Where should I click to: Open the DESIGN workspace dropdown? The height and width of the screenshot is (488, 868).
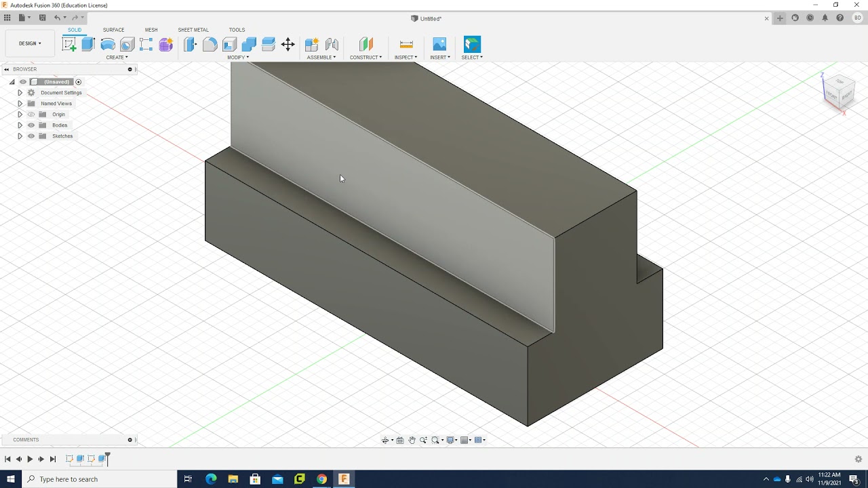[x=30, y=43]
